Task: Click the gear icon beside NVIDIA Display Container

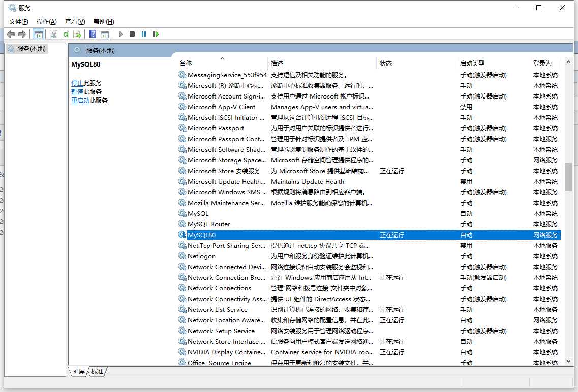Action: point(182,352)
